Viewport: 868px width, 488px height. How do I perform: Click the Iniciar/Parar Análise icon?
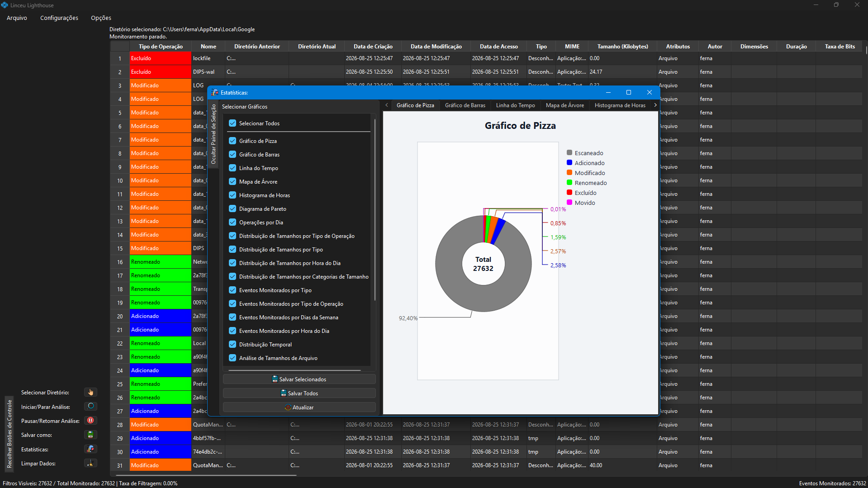tap(90, 406)
